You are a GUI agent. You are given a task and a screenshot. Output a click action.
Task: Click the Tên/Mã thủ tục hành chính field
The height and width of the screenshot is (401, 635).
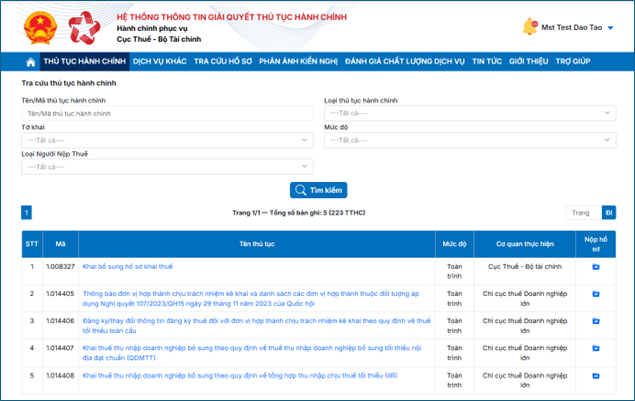167,113
